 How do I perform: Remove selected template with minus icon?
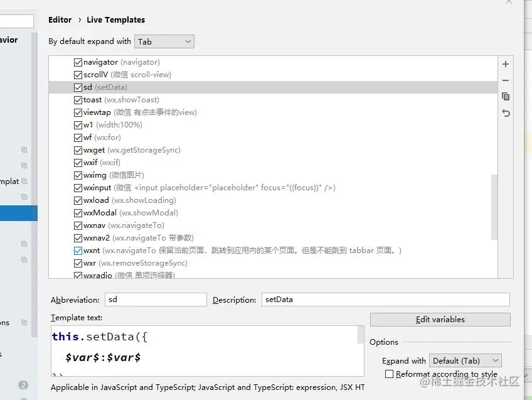[x=505, y=80]
